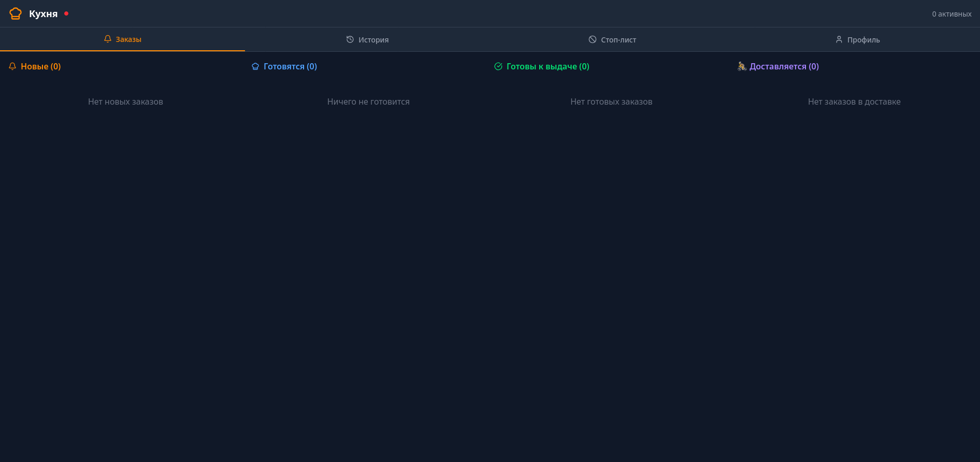Click the '0 активных' counter
980x462 pixels.
952,14
